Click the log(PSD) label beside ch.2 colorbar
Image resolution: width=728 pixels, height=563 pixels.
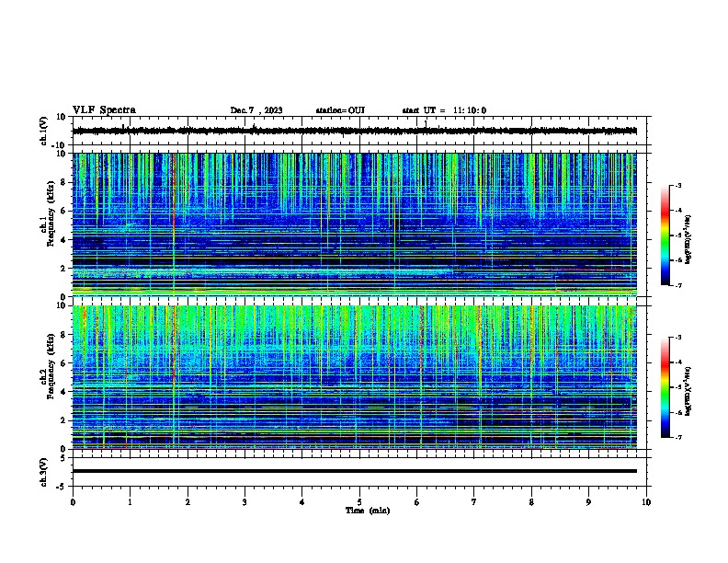coord(688,392)
